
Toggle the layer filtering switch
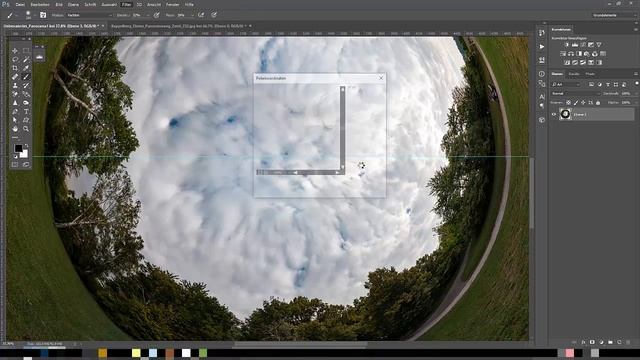[636, 84]
